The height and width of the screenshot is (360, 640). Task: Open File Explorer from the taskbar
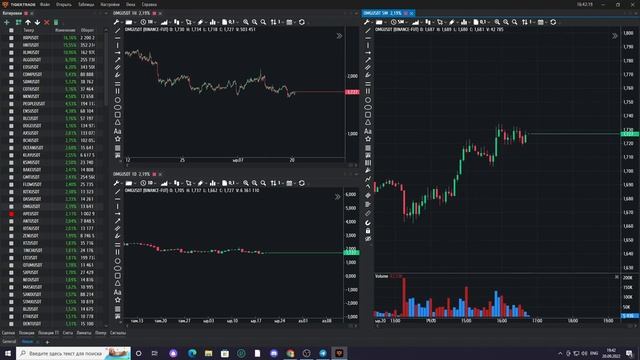tap(209, 353)
